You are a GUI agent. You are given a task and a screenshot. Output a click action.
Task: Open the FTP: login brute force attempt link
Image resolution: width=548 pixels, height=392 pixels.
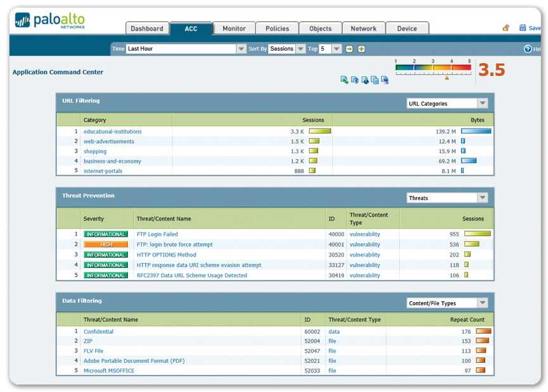click(x=175, y=244)
